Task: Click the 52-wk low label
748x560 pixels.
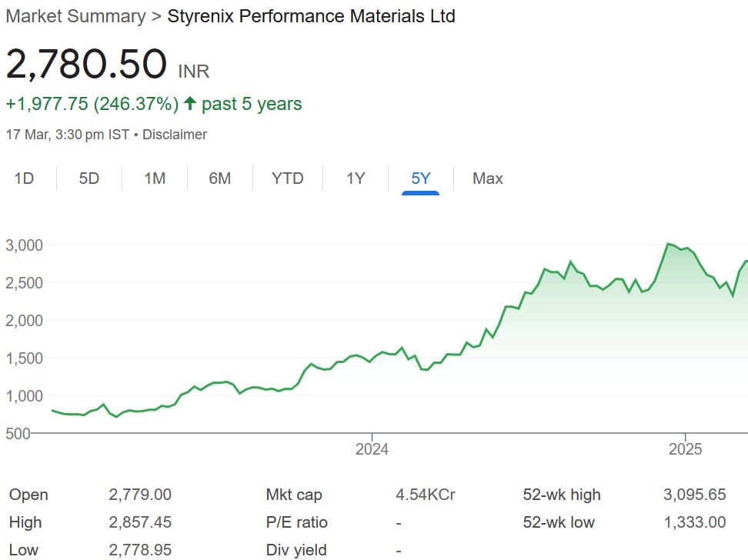Action: coord(559,522)
